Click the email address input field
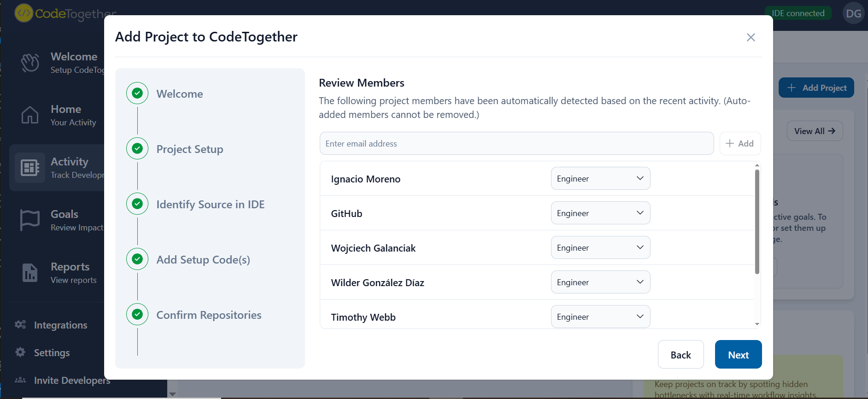The image size is (868, 399). (x=516, y=143)
